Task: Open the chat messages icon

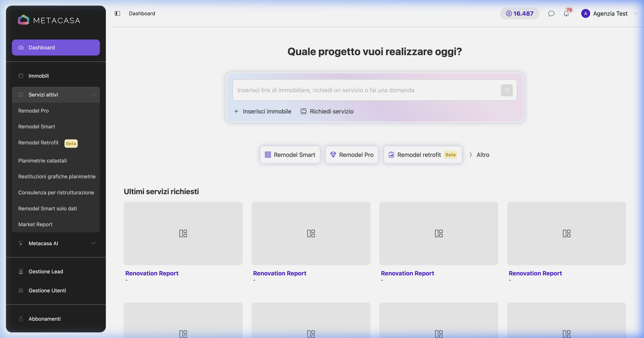Action: 551,13
